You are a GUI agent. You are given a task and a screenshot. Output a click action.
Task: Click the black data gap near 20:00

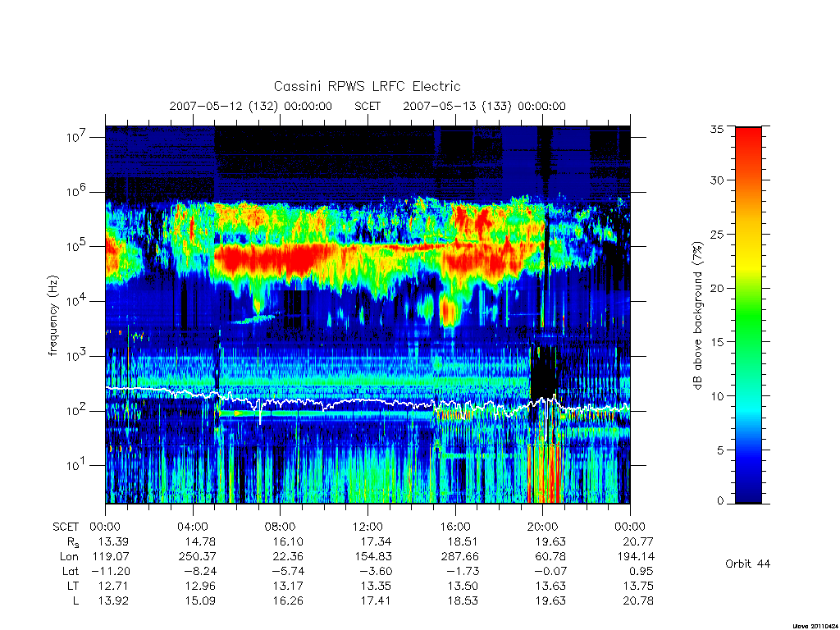click(543, 372)
